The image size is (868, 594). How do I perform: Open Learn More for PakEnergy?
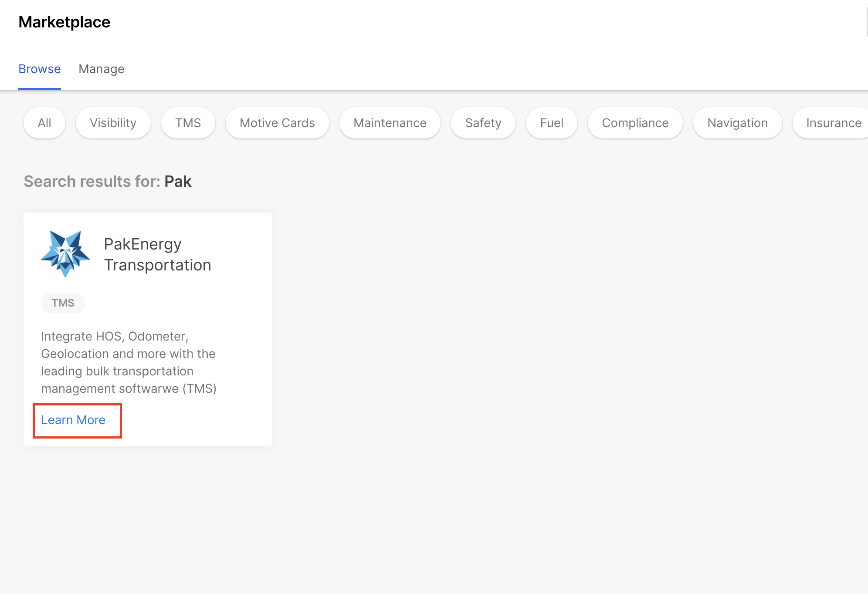point(73,420)
